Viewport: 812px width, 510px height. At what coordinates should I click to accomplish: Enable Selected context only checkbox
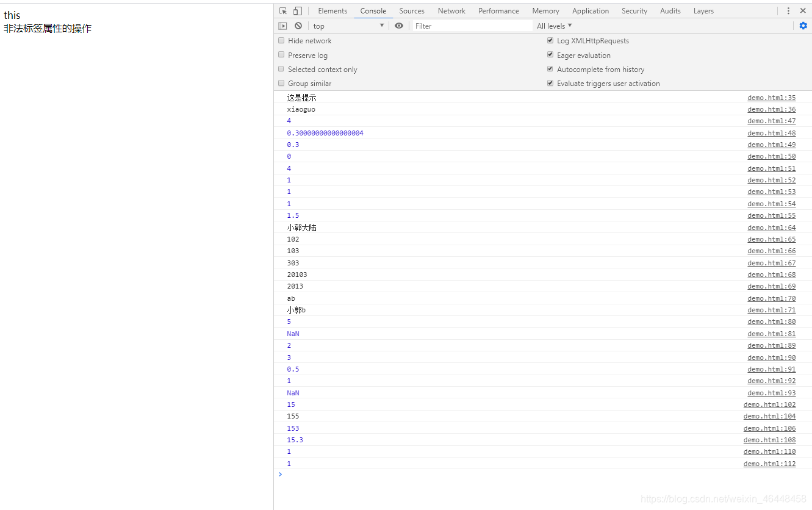pos(281,69)
